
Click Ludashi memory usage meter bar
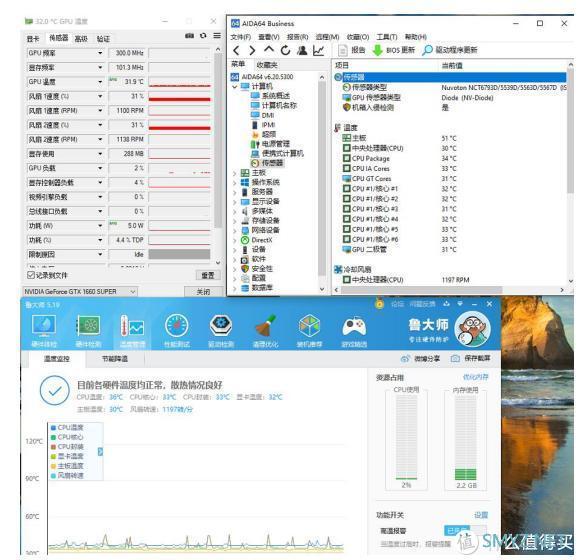click(466, 437)
